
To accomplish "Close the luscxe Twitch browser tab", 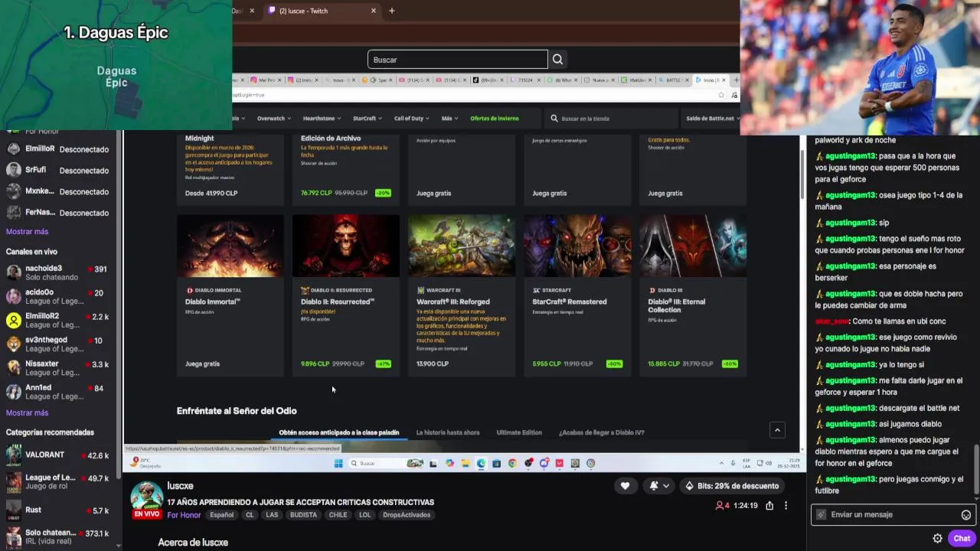I will pyautogui.click(x=374, y=11).
